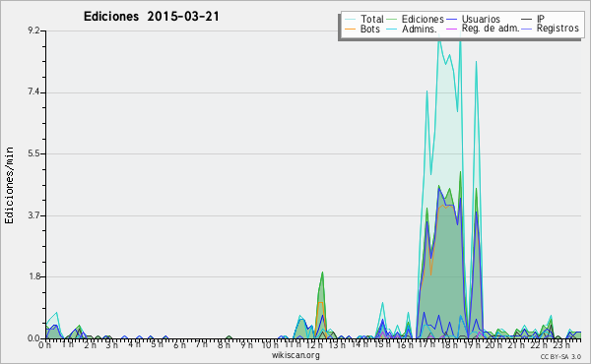Click the Ediciones/min y-axis label
This screenshot has width=591, height=364.
click(9, 185)
